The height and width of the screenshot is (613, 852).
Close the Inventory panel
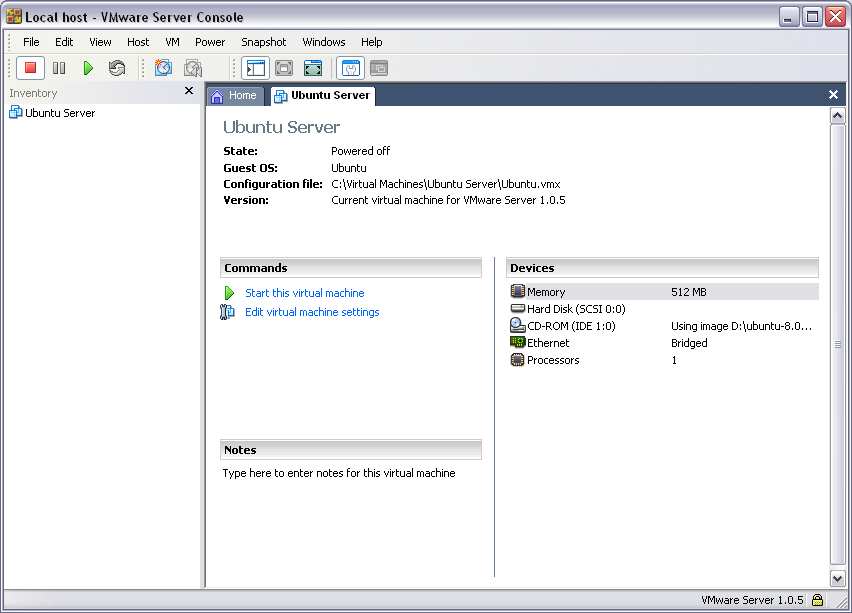click(189, 91)
